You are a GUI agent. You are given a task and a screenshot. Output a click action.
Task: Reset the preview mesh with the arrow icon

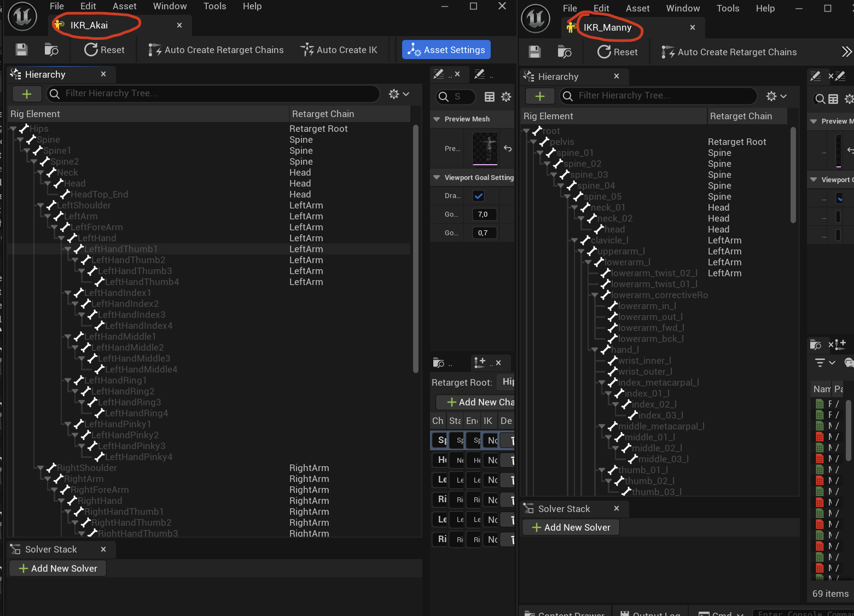click(508, 148)
